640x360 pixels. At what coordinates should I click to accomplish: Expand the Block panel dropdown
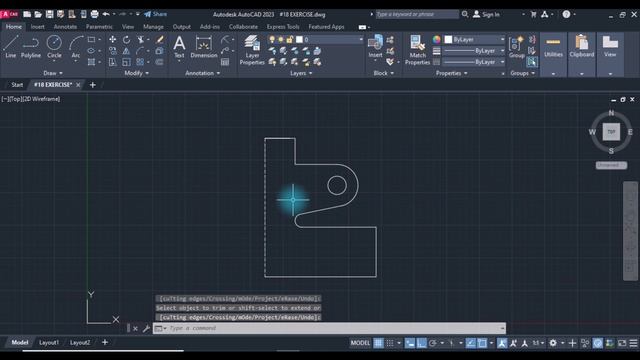(x=384, y=73)
